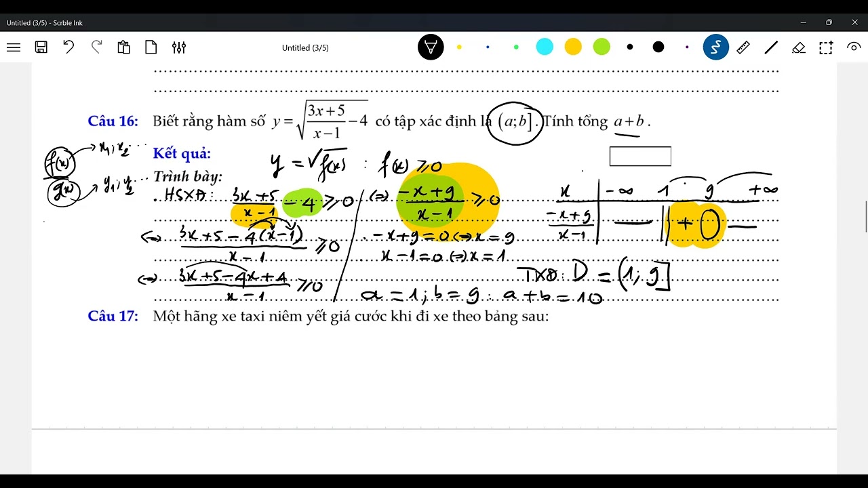Click the Untitled (3/5) page title

(x=305, y=48)
